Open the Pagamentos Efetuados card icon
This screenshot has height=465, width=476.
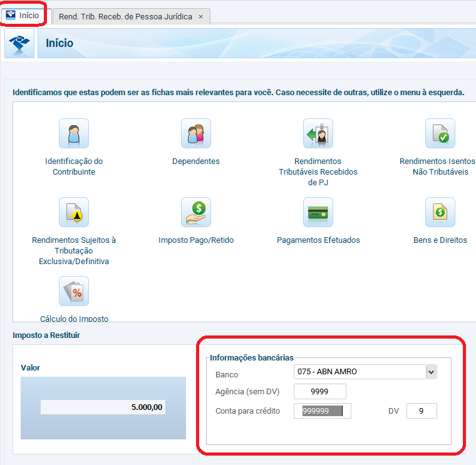click(x=318, y=212)
